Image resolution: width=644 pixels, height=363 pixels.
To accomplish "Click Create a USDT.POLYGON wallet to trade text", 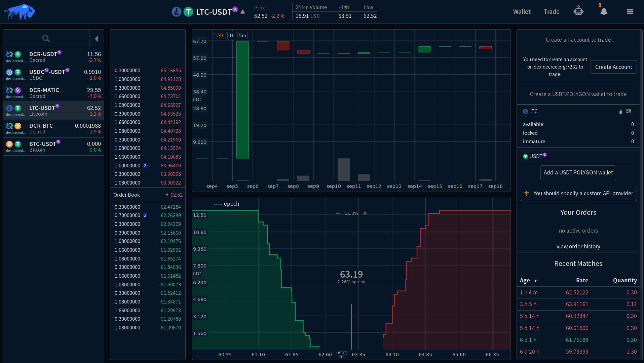I will (578, 94).
